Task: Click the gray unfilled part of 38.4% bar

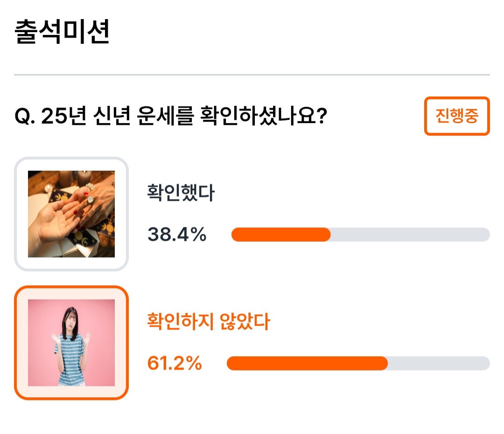Action: click(410, 234)
